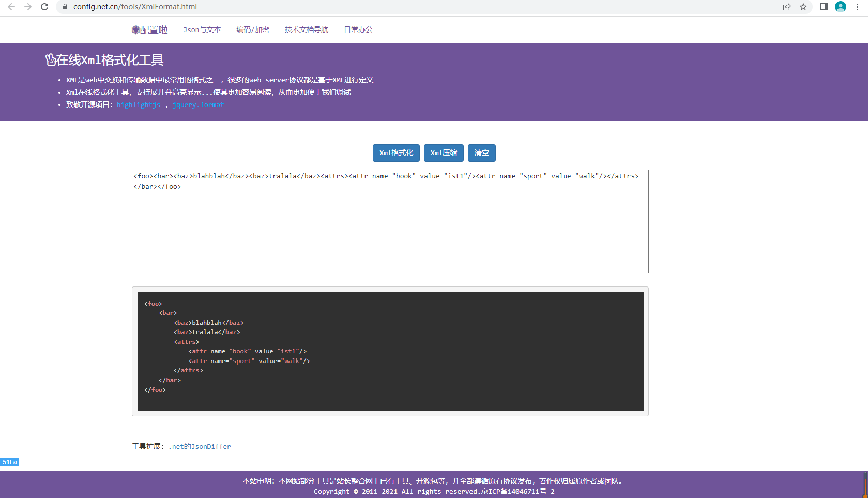Click the <bar> opening tag line
Screen dimensions: 868x498
pos(168,313)
